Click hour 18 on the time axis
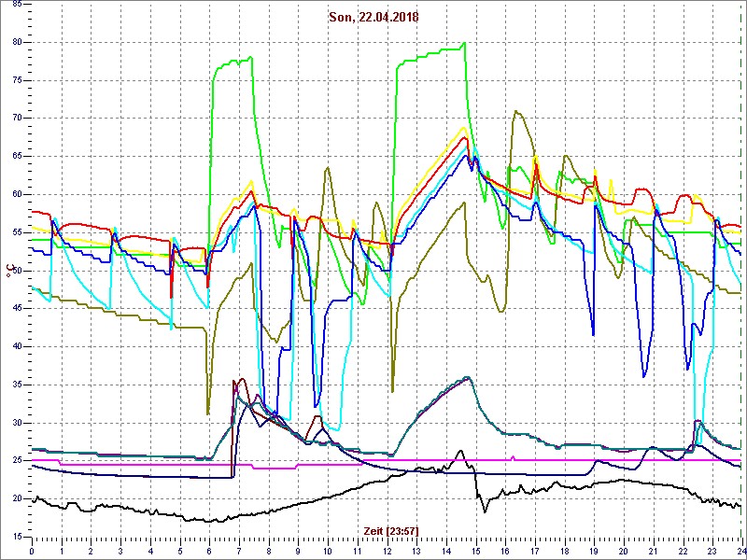This screenshot has height=560, width=747. tap(564, 551)
